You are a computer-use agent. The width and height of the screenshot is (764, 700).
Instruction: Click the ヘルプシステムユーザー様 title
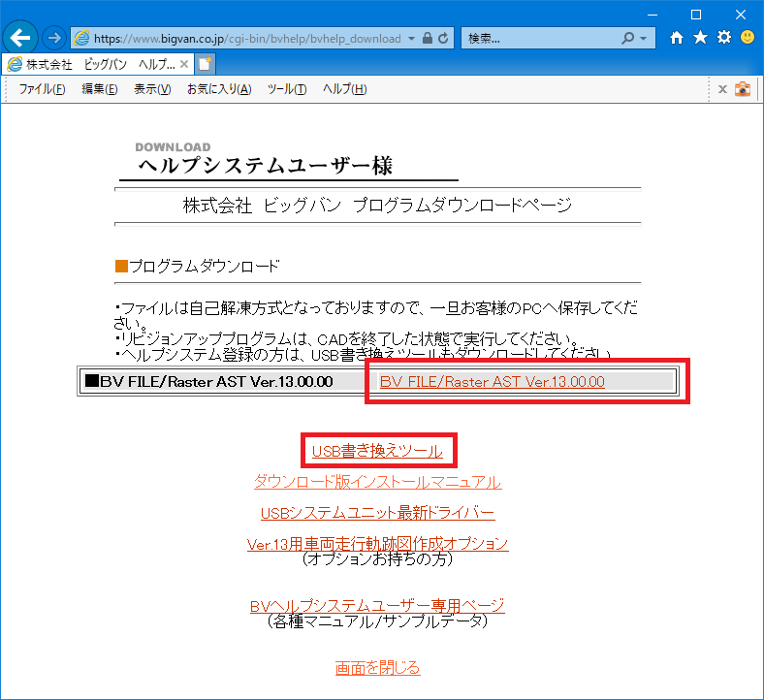pyautogui.click(x=265, y=166)
